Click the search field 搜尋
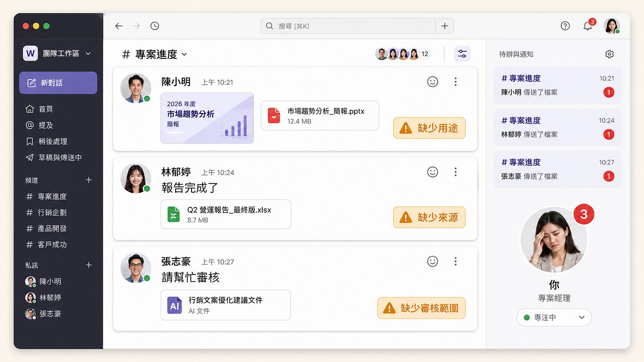This screenshot has height=362, width=644. pyautogui.click(x=348, y=26)
